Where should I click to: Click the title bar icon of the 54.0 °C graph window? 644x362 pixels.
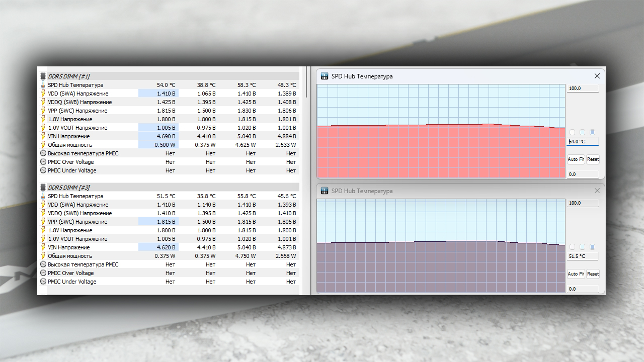click(x=325, y=76)
